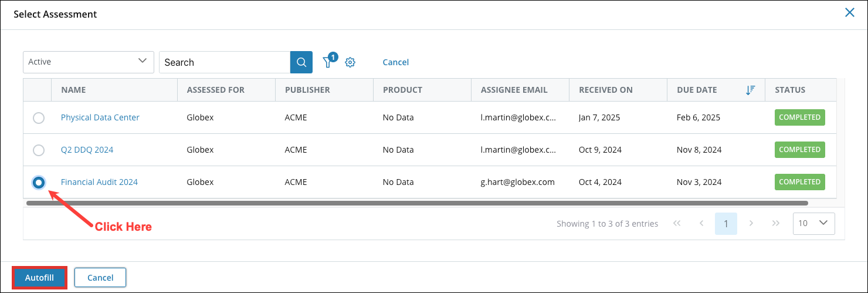Focus the Search input field

[x=225, y=62]
